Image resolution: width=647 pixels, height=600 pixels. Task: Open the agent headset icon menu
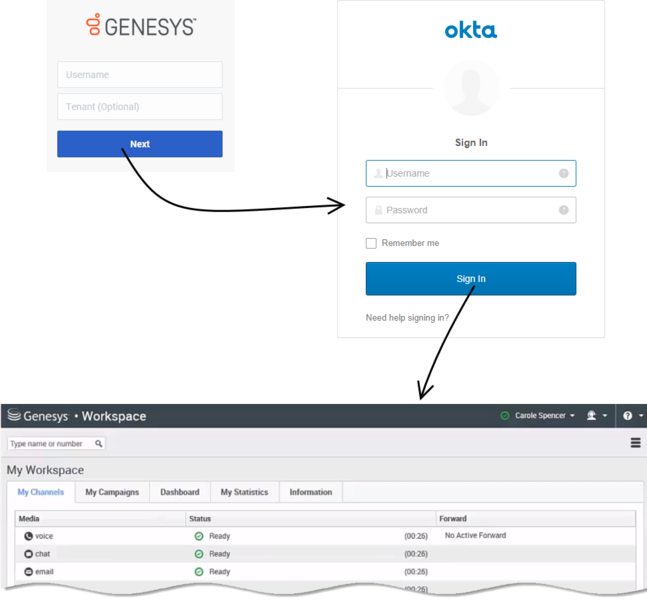(591, 416)
